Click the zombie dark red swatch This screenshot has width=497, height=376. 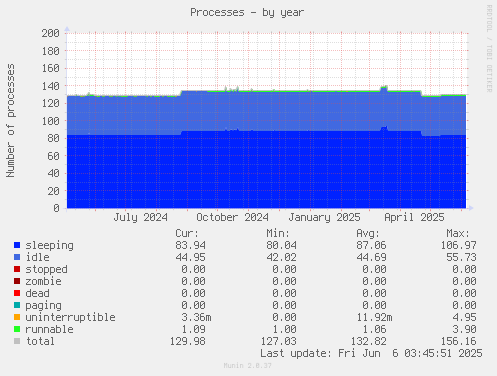click(17, 281)
